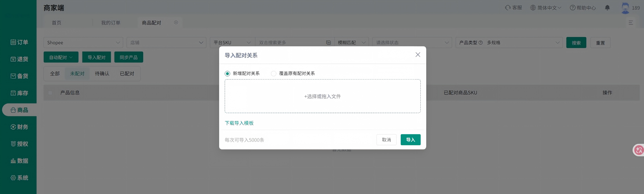Screen dimensions: 644x194
Task: Click the expand icon in SKU search box
Action: [x=329, y=43]
